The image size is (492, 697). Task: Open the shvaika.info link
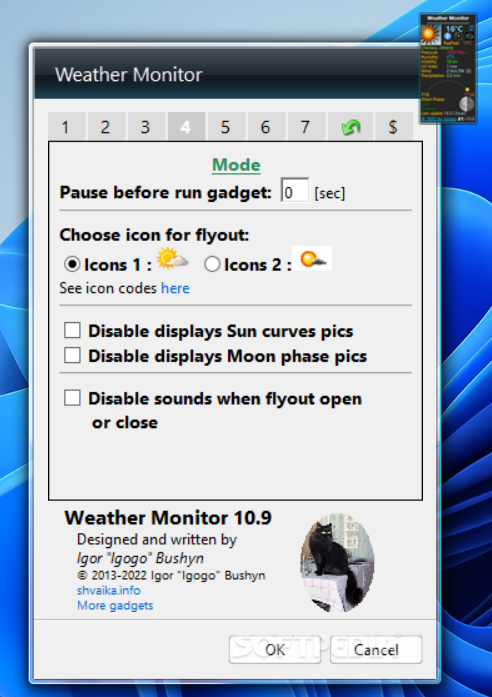[109, 590]
